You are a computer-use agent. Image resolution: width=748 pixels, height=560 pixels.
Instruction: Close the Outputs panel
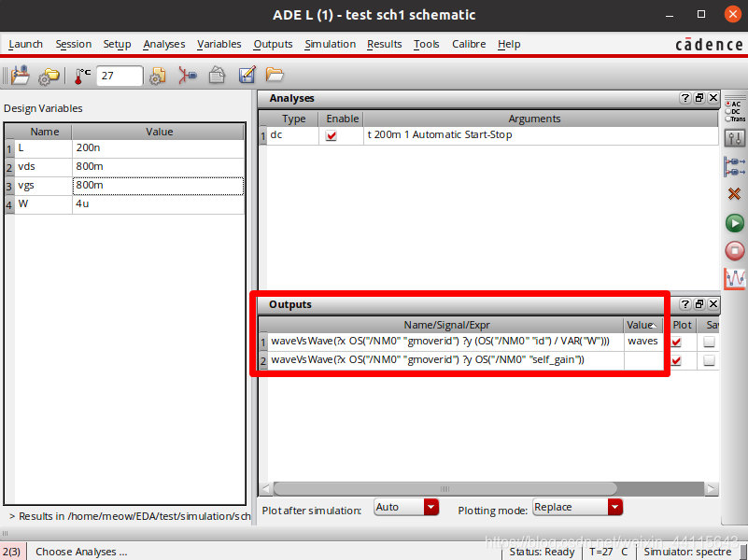coord(713,304)
